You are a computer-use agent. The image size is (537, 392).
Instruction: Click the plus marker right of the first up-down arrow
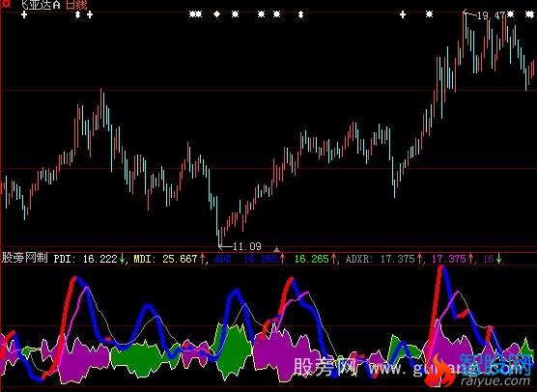click(90, 14)
